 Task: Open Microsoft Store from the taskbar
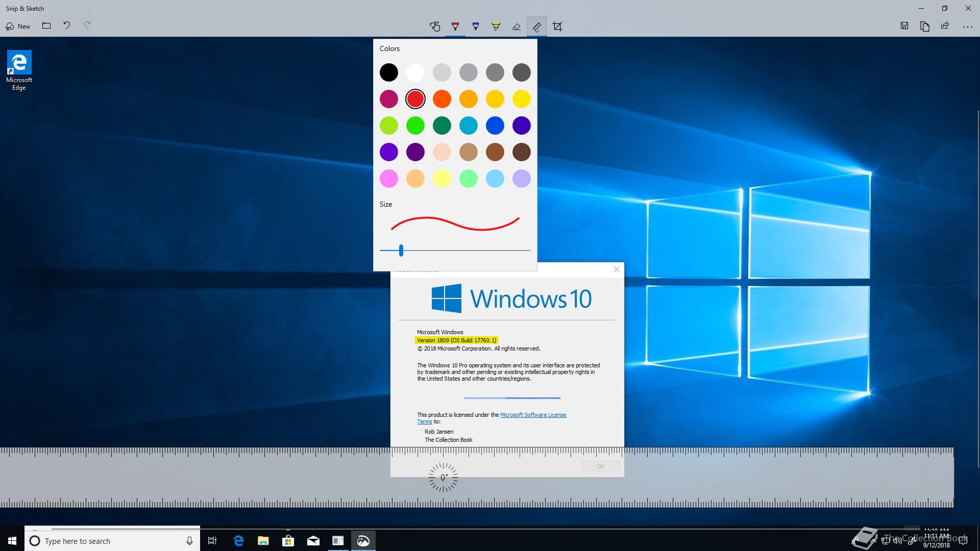tap(288, 541)
